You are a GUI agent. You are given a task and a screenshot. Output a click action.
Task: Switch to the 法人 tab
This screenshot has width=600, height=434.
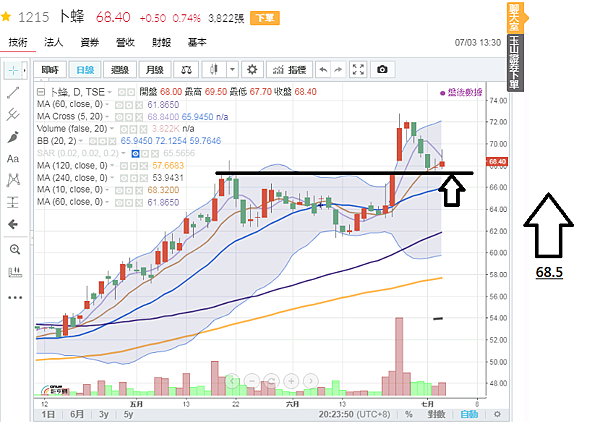click(x=53, y=42)
